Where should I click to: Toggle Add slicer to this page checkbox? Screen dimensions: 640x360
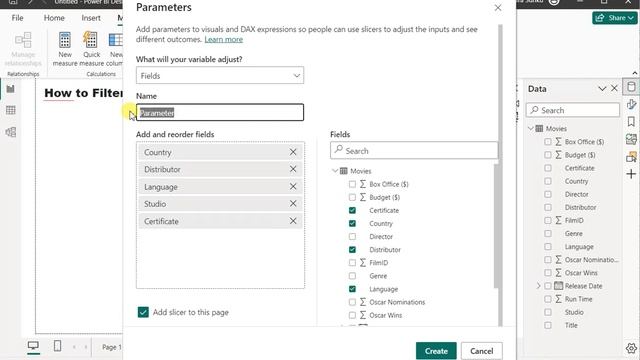point(143,312)
